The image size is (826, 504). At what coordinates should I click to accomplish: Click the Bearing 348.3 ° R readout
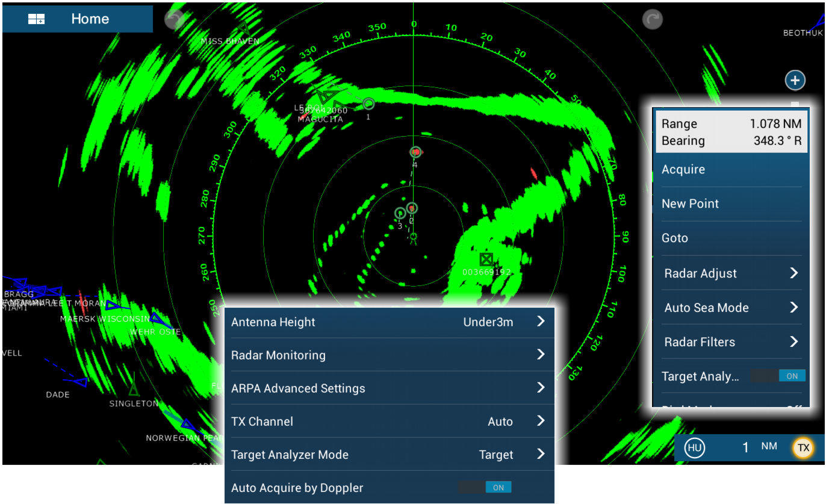[731, 140]
